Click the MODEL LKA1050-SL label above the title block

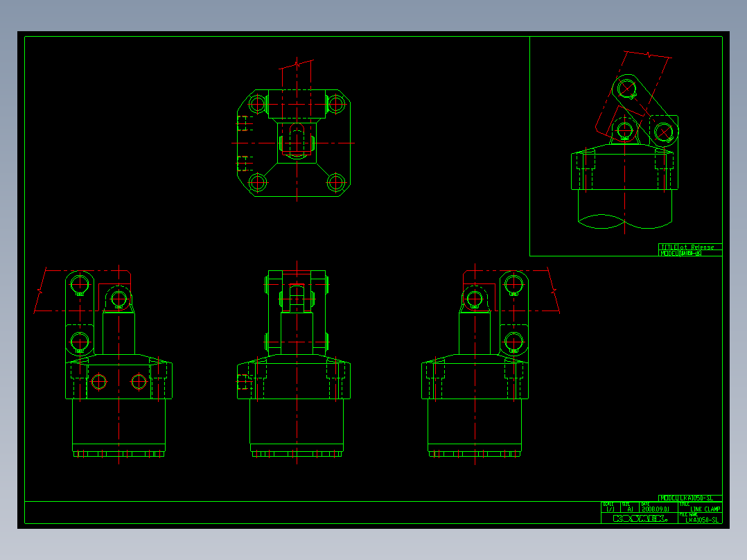690,498
